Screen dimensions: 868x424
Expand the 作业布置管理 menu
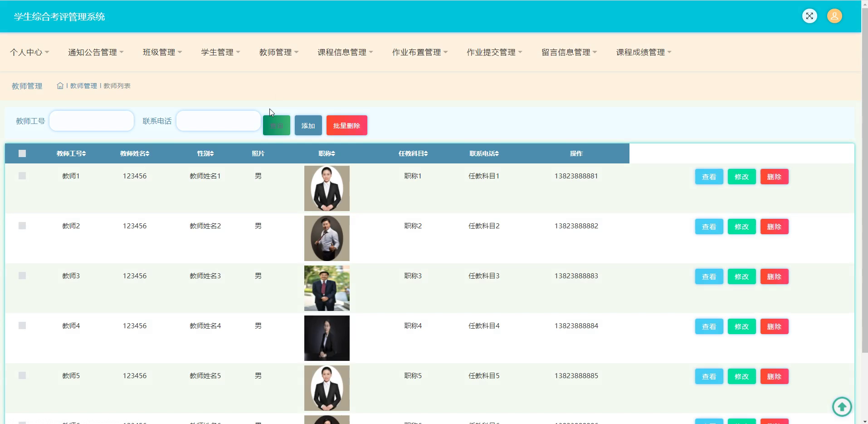420,52
